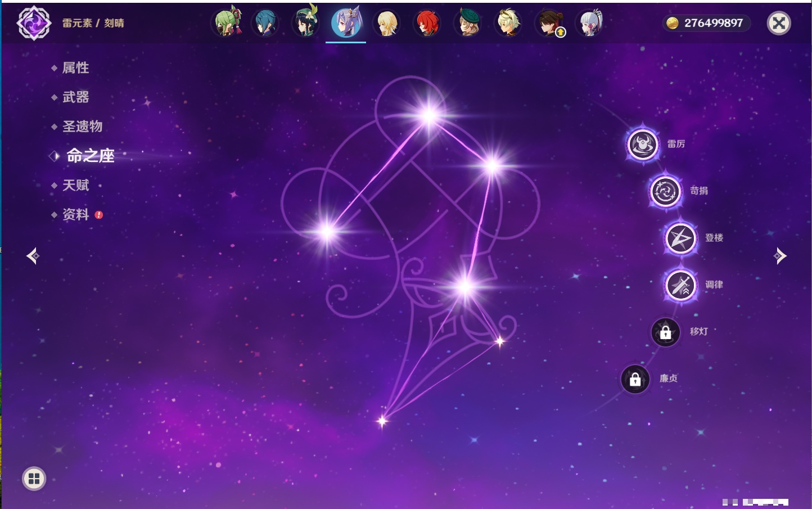The image size is (812, 509).
Task: Go to the 圣遗物 artifacts page
Action: 82,127
